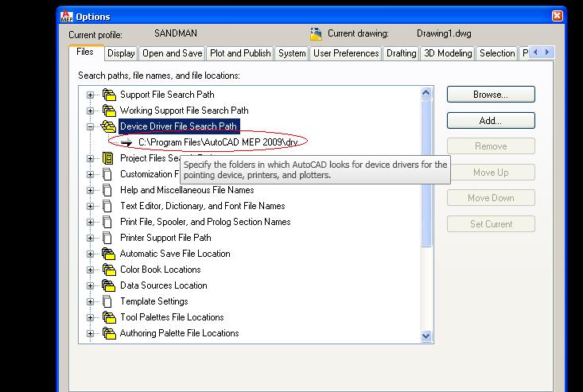
Task: Open the 3D Modeling tab
Action: tap(448, 53)
